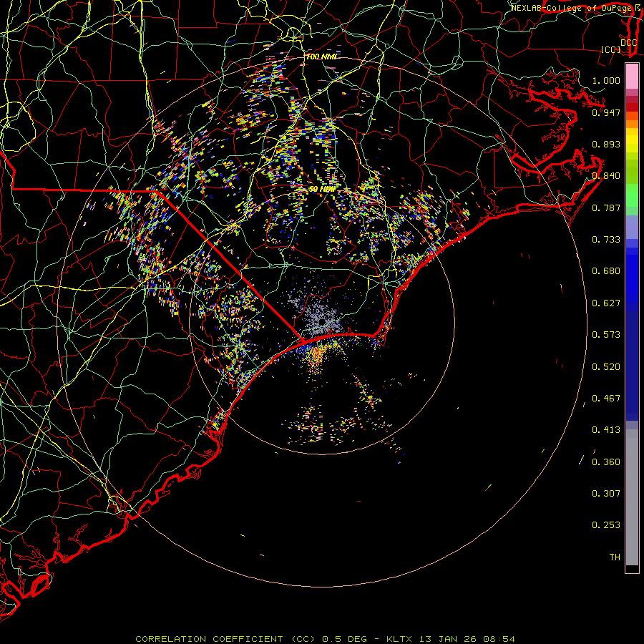
Task: Click the 0.947 scale label
Action: click(x=606, y=112)
